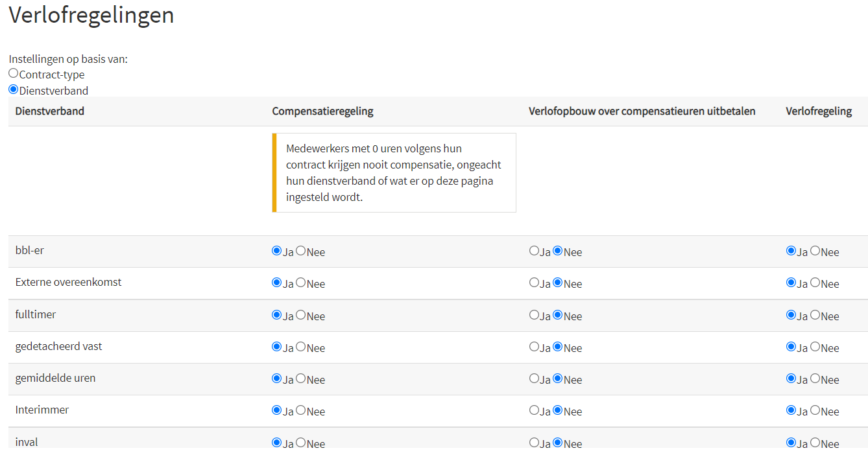The height and width of the screenshot is (455, 868).
Task: Set gemiddelde uren Verlofopbouw uitbetalen to Ja
Action: pos(535,379)
